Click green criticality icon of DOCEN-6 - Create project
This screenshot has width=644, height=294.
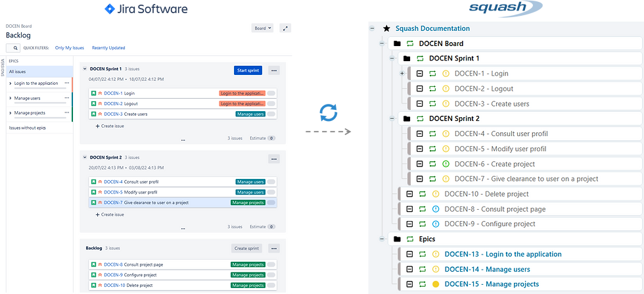(x=446, y=164)
